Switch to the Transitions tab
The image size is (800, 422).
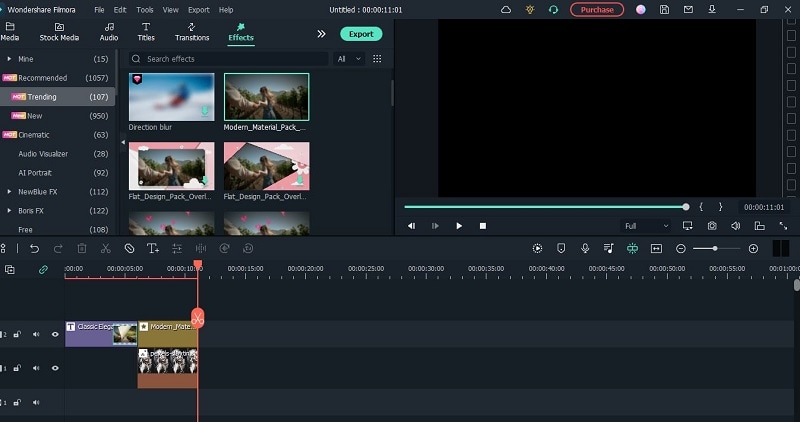(x=192, y=32)
